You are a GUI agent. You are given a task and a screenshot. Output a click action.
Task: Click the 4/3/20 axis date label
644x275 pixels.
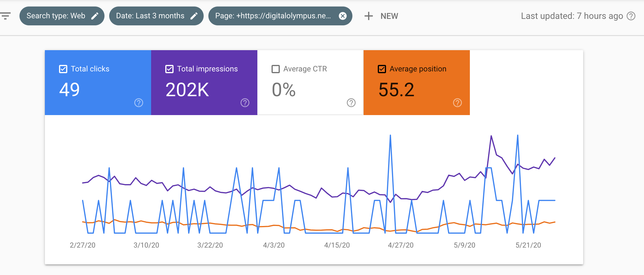[274, 245]
